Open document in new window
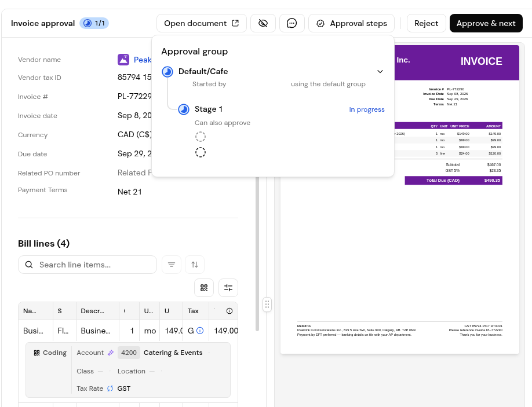The width and height of the screenshot is (532, 407). point(202,23)
